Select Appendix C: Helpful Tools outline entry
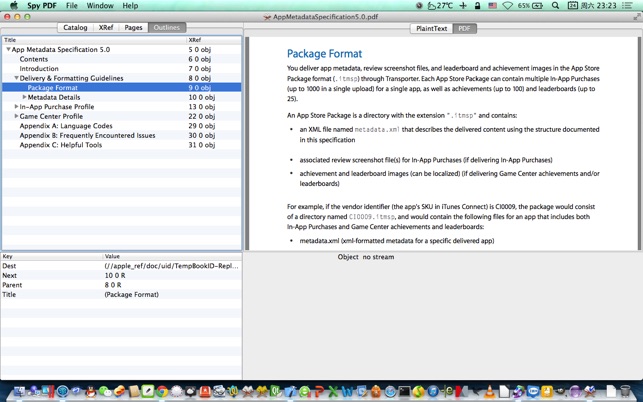Image resolution: width=643 pixels, height=402 pixels. pos(60,145)
